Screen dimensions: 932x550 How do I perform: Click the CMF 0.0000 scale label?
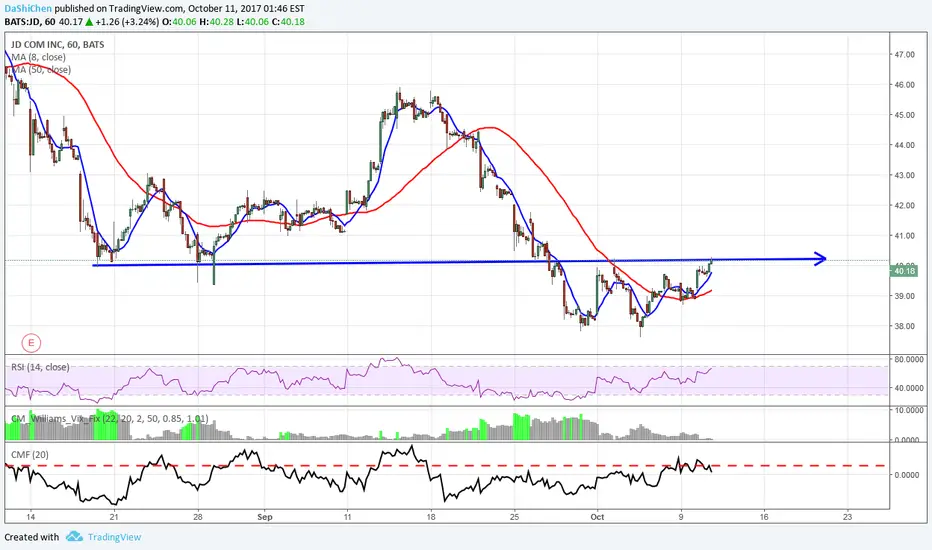(x=906, y=475)
